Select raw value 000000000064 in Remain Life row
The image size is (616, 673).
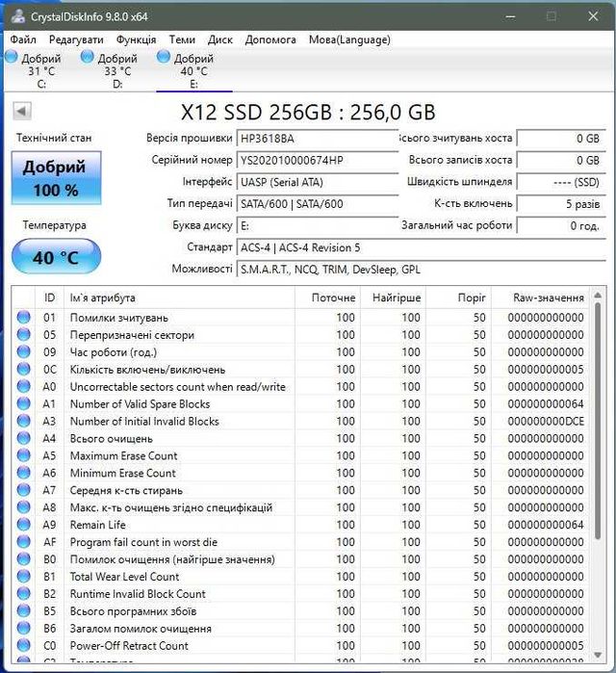point(546,525)
